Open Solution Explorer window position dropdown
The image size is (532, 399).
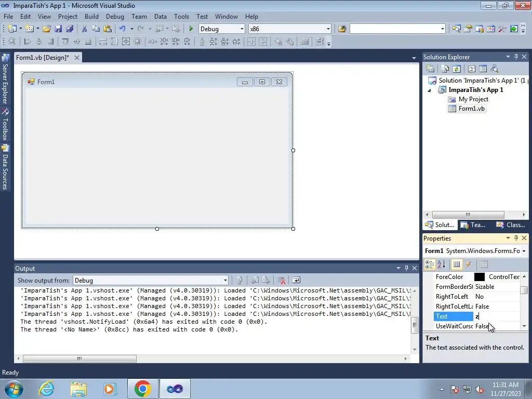coord(508,57)
